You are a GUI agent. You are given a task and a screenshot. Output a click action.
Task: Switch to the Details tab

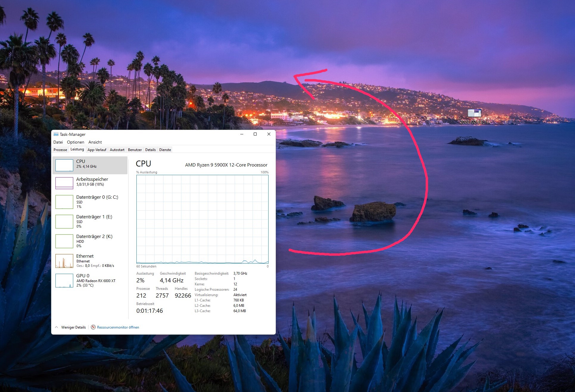(150, 150)
